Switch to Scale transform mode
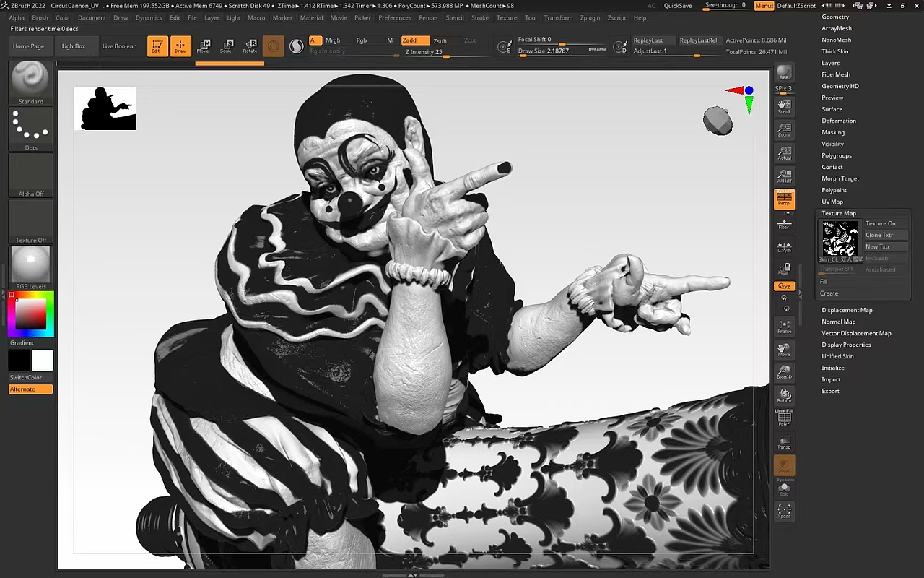 point(227,46)
